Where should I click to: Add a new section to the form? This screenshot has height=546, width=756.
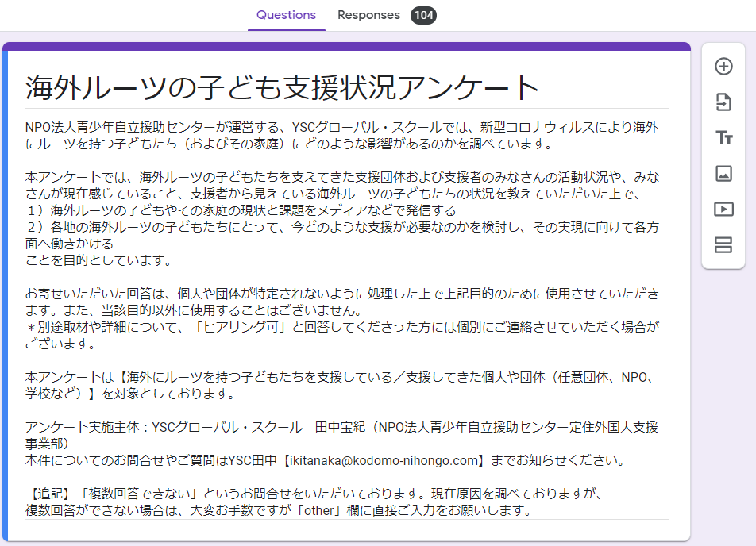coord(723,244)
